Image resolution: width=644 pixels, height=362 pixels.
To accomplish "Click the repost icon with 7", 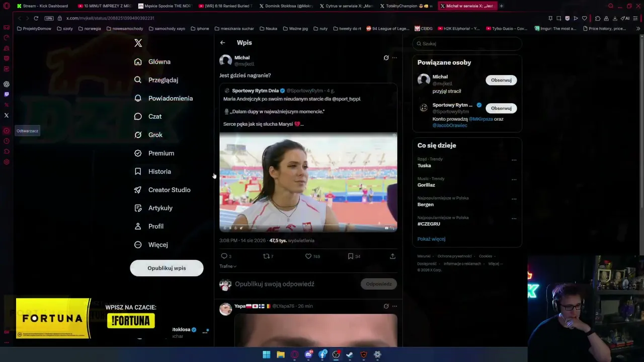I will [267, 256].
